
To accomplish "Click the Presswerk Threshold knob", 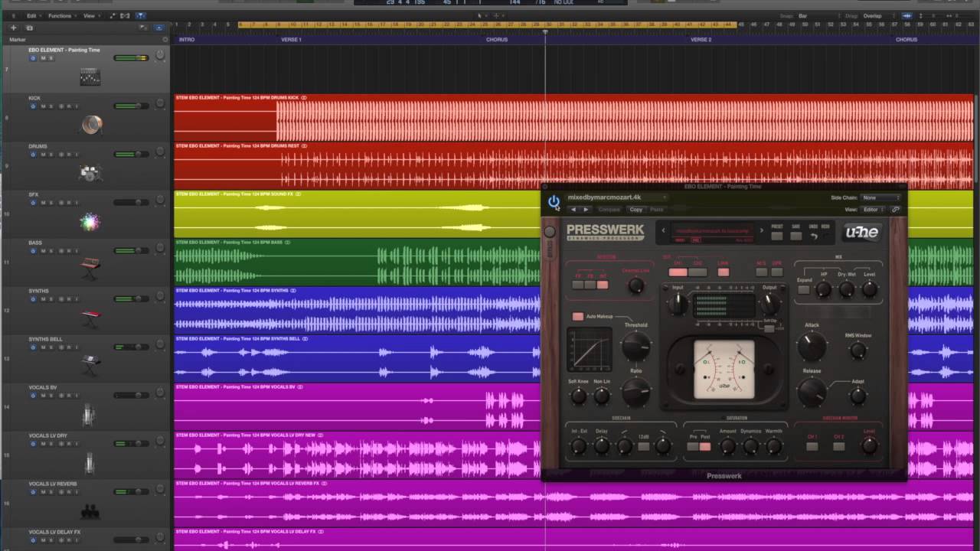I will click(x=635, y=347).
